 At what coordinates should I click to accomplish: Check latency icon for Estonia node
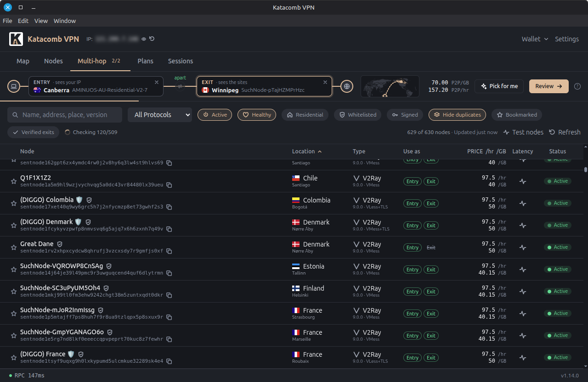coord(523,270)
